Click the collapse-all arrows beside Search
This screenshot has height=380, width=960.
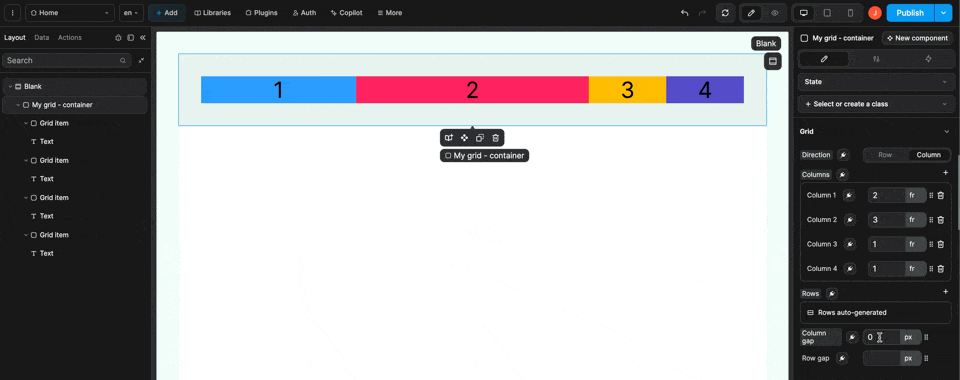click(141, 61)
